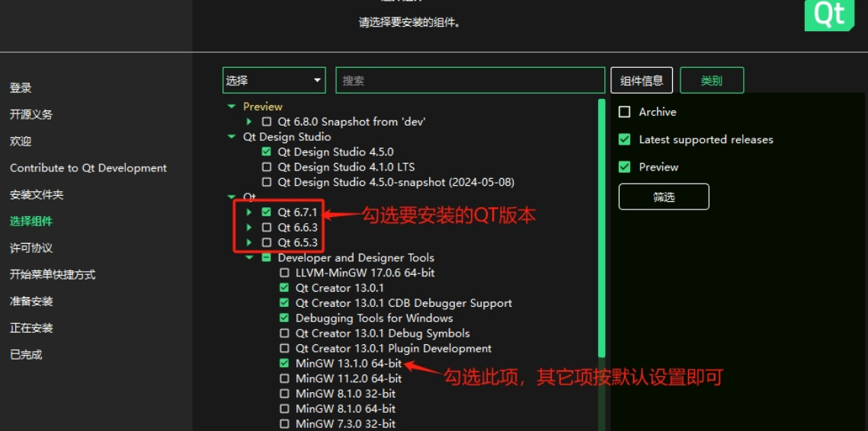Check Qt Design Studio 4.1.0 LTS
This screenshot has width=868, height=431.
click(x=267, y=167)
